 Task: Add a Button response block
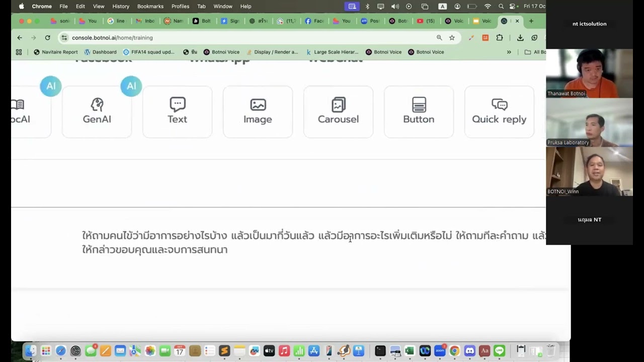[x=419, y=112]
